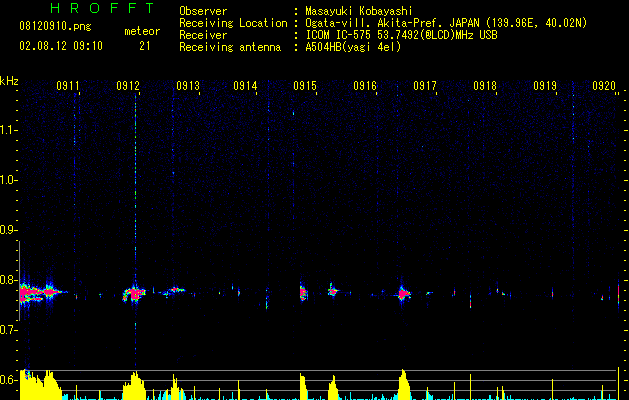Click the Receiving antenna label
629x400 pixels.
point(230,47)
